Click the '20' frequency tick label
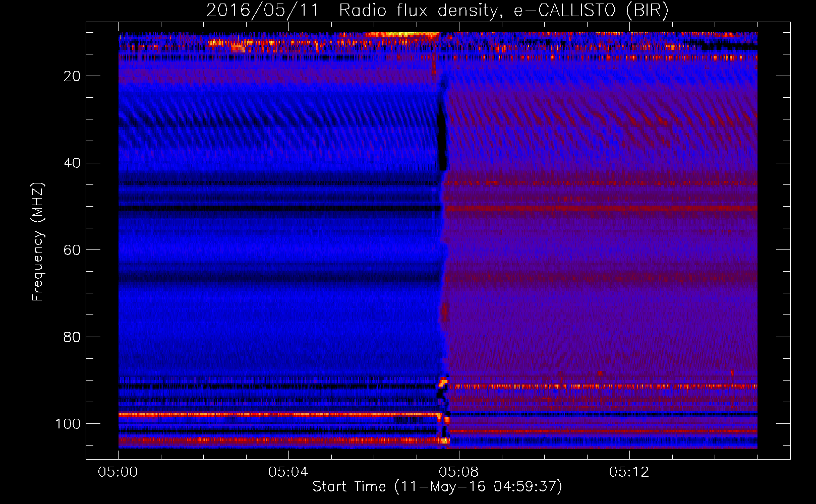816x504 pixels. coord(72,76)
